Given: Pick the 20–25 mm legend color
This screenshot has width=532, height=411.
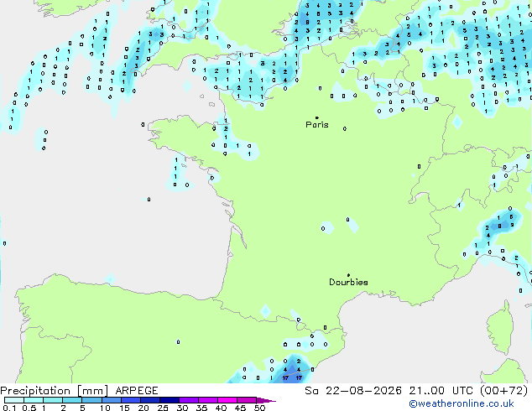Looking at the screenshot, I should click(149, 400).
